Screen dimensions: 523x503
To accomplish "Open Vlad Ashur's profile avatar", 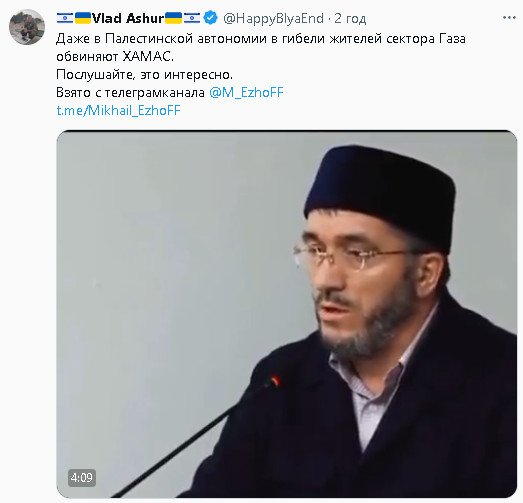I will coord(27,27).
